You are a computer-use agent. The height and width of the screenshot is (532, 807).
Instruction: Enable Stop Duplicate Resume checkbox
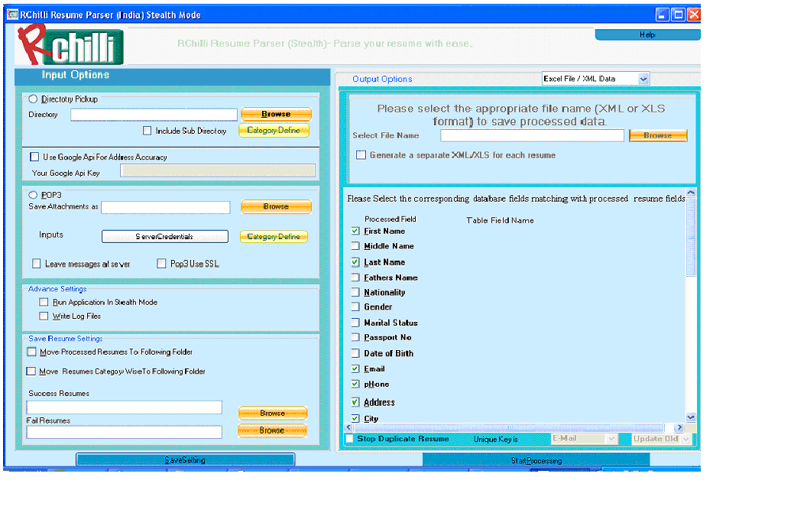350,439
